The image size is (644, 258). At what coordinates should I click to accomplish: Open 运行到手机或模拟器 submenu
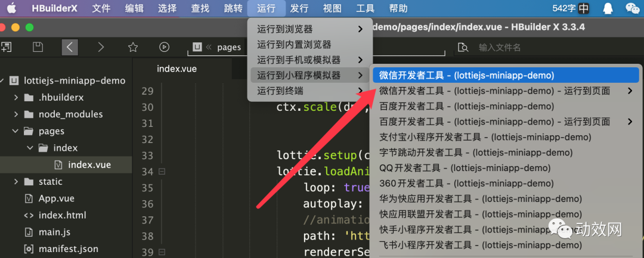click(310, 60)
